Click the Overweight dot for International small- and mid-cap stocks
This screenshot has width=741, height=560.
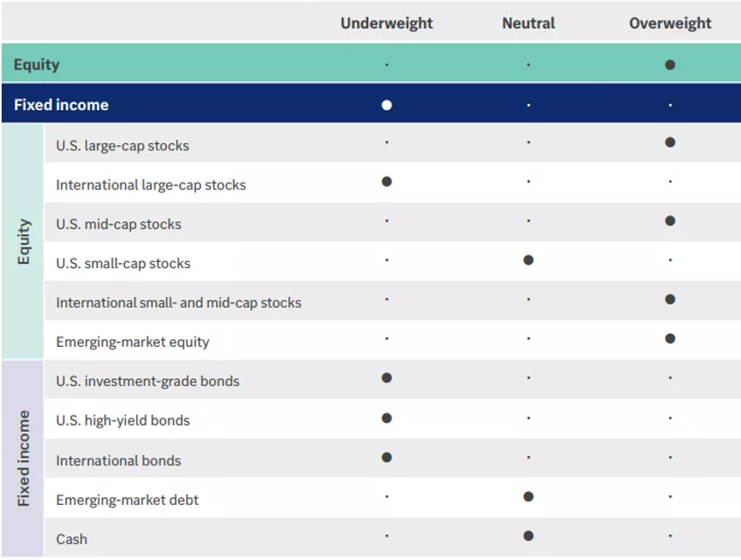(x=669, y=297)
